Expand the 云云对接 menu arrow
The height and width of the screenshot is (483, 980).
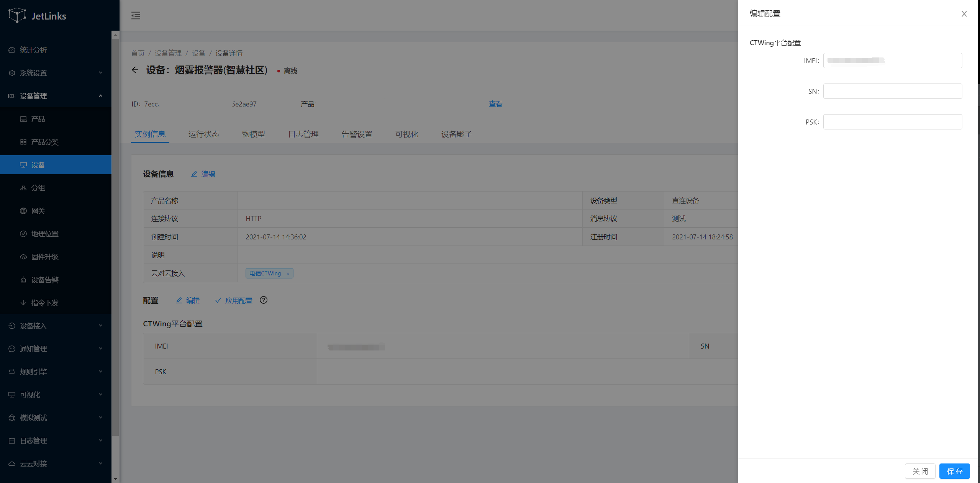(x=100, y=463)
